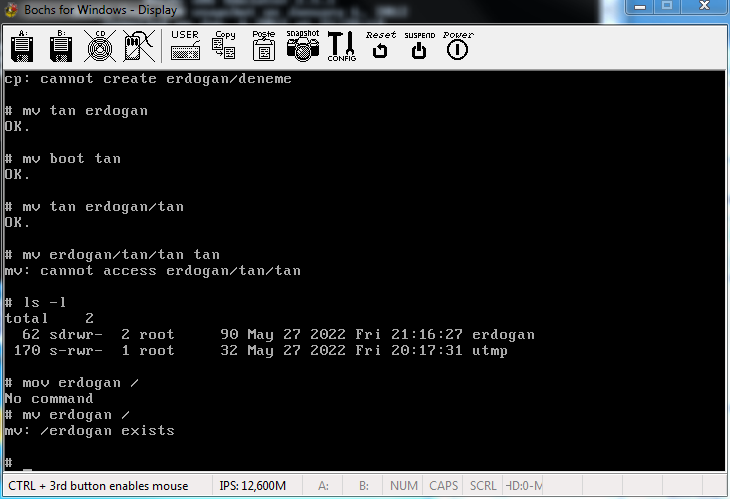Image resolution: width=730 pixels, height=499 pixels.
Task: Click the Copy toolbar icon
Action: point(225,46)
